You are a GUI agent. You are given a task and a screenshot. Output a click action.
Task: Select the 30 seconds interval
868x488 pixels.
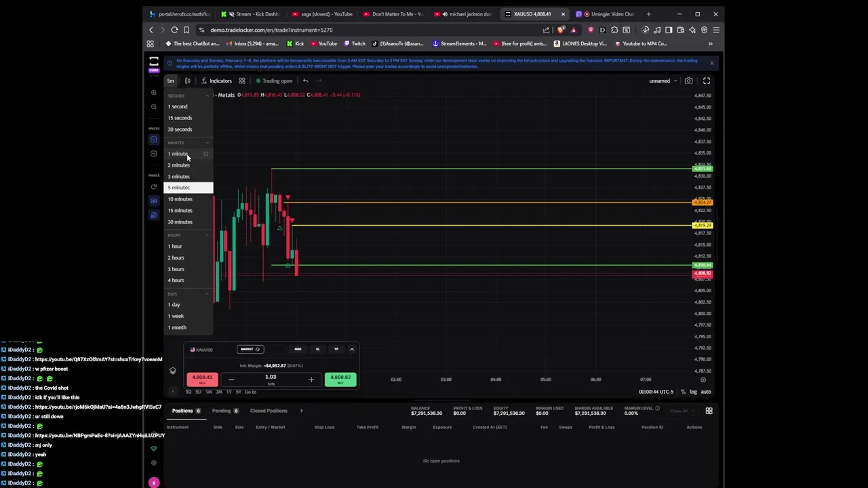180,129
